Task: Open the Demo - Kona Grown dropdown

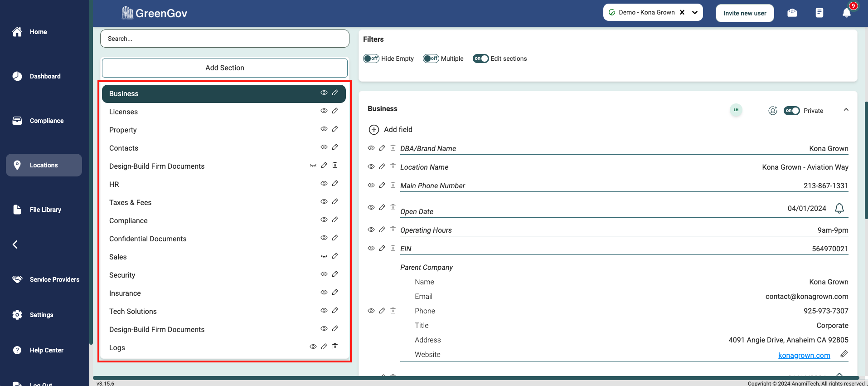Action: coord(694,13)
